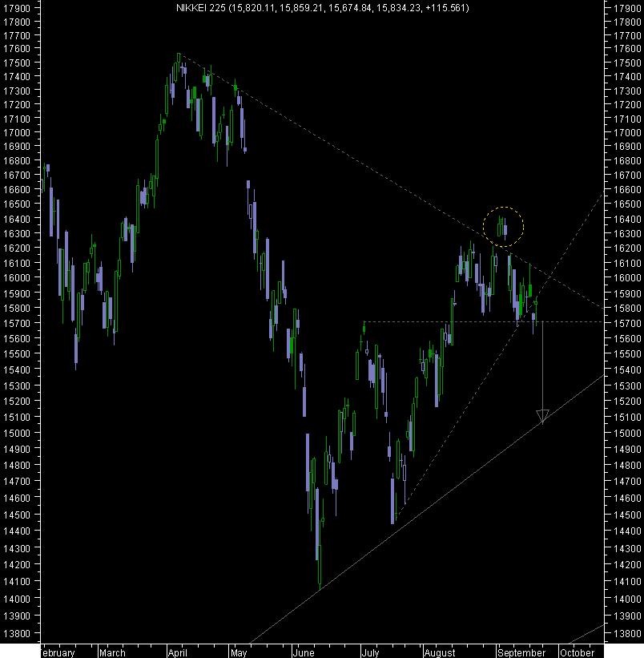The image size is (644, 658).
Task: Click the 15000 label on right price axis
Action: (x=627, y=433)
